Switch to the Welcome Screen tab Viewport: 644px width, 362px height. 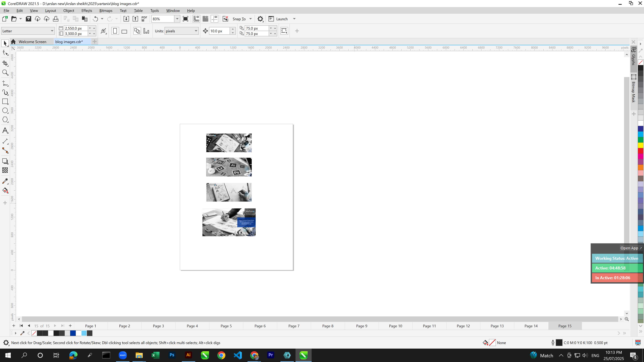pyautogui.click(x=32, y=42)
